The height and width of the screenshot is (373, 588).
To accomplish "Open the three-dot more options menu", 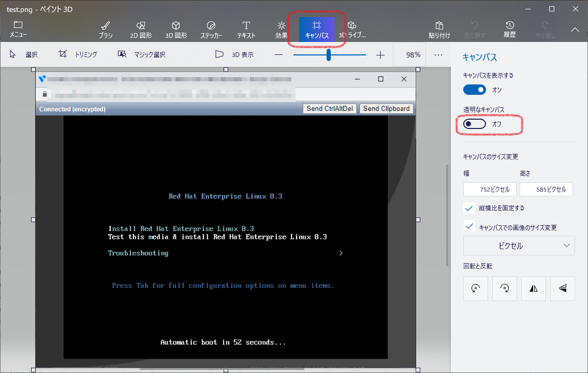I will pos(438,55).
